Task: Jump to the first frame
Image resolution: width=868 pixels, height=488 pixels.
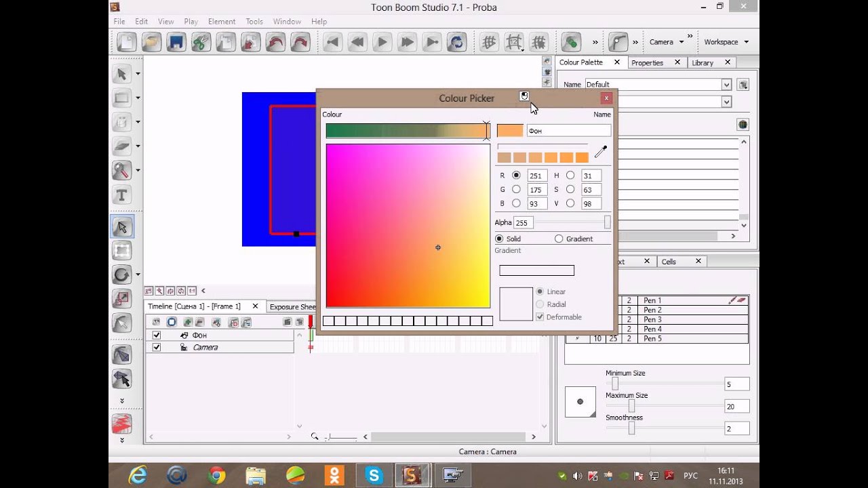Action: [x=332, y=42]
